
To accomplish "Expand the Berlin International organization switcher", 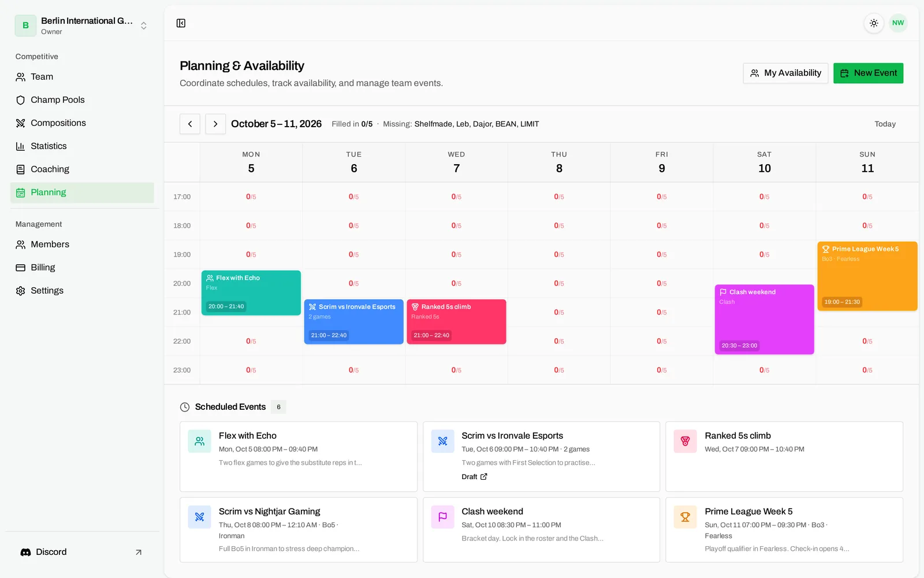I will click(x=82, y=25).
